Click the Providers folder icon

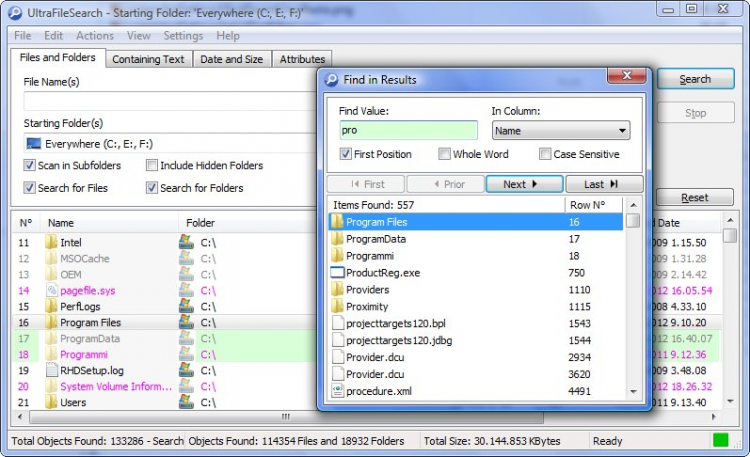tap(337, 289)
